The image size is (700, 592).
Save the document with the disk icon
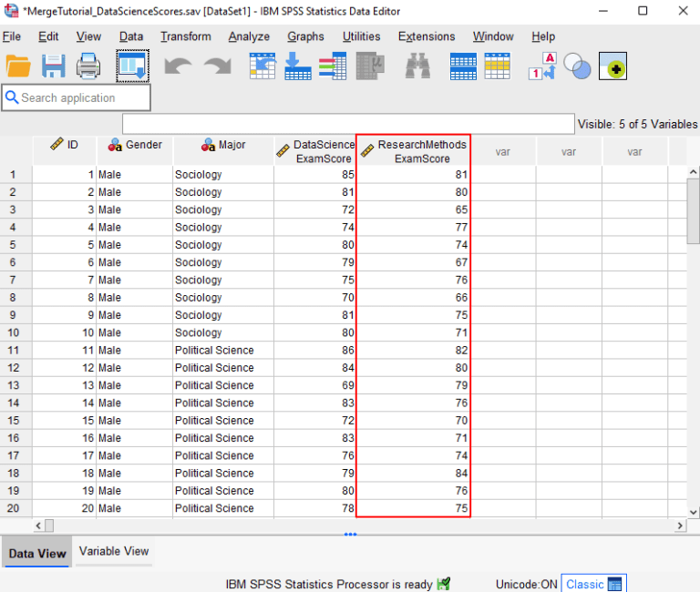[53, 66]
